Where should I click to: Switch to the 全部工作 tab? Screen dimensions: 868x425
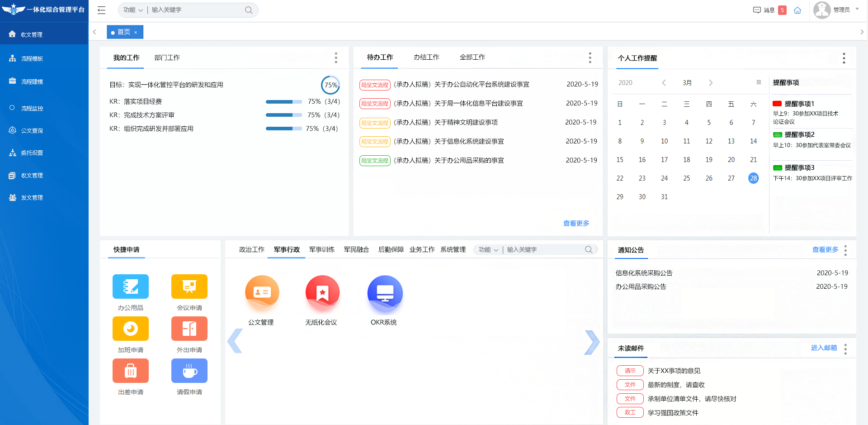coord(472,57)
